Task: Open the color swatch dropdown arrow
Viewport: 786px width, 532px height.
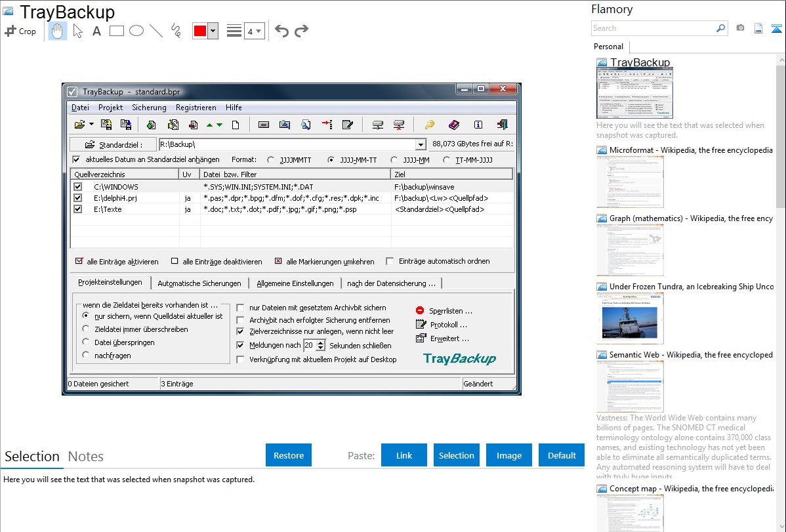Action: coord(213,31)
